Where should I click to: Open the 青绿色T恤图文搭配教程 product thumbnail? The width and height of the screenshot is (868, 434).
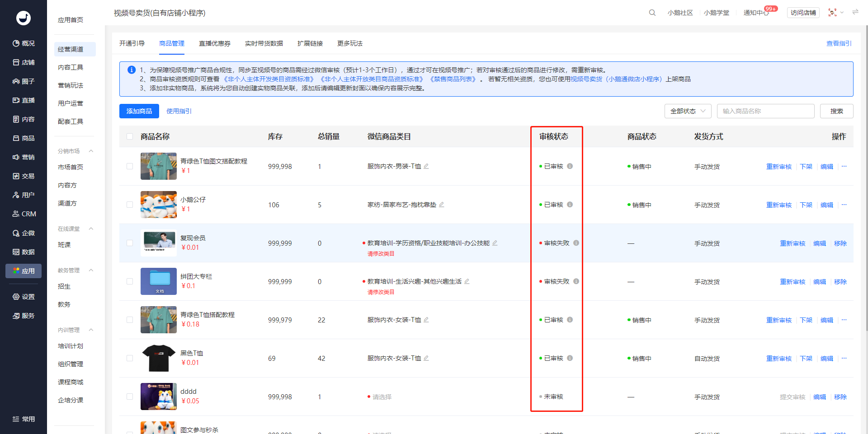pos(158,166)
